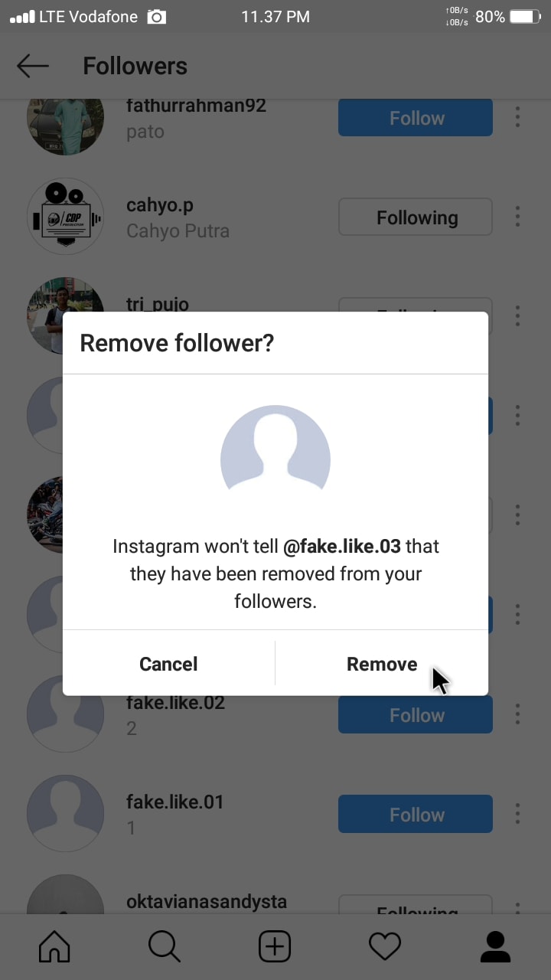Viewport: 551px width, 980px height.
Task: Confirm Remove in the dialog
Action: click(382, 664)
